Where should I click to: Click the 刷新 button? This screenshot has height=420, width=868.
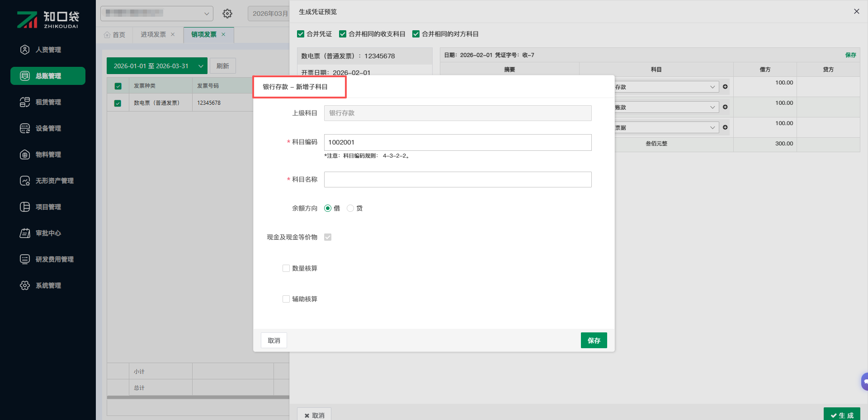tap(223, 66)
